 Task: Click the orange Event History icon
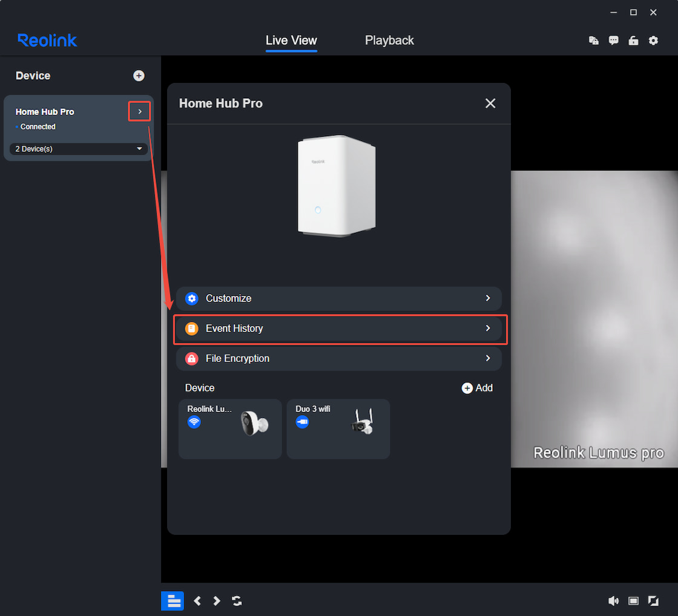(191, 329)
